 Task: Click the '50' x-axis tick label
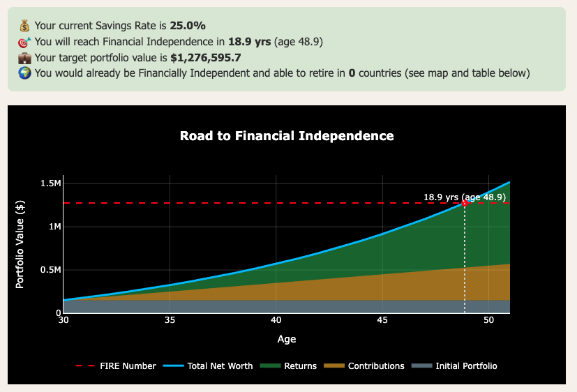[x=488, y=320]
